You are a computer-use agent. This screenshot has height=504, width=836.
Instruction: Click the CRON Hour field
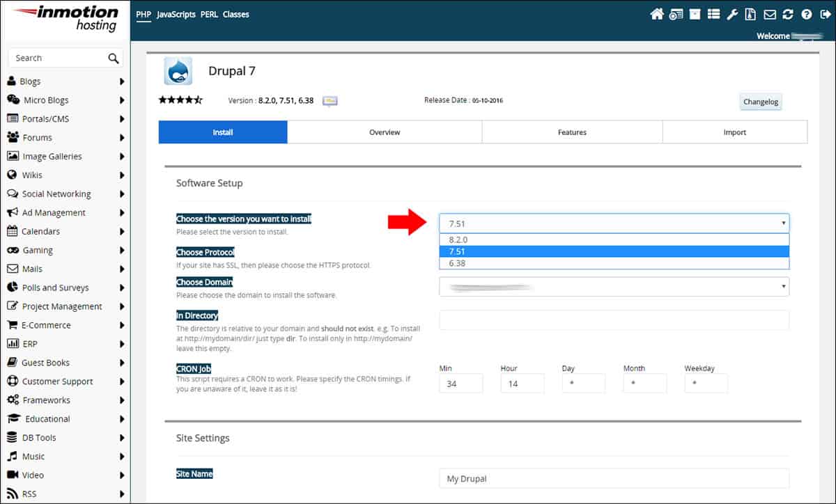click(x=522, y=384)
